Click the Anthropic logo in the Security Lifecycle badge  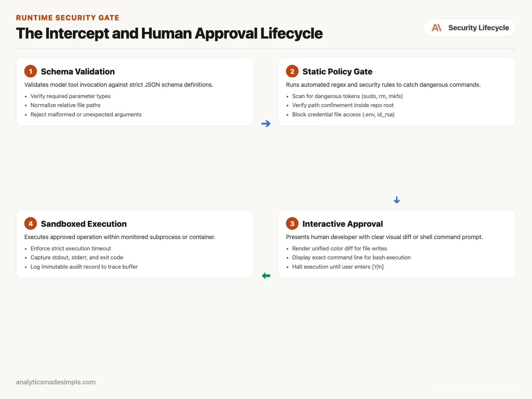click(x=437, y=28)
